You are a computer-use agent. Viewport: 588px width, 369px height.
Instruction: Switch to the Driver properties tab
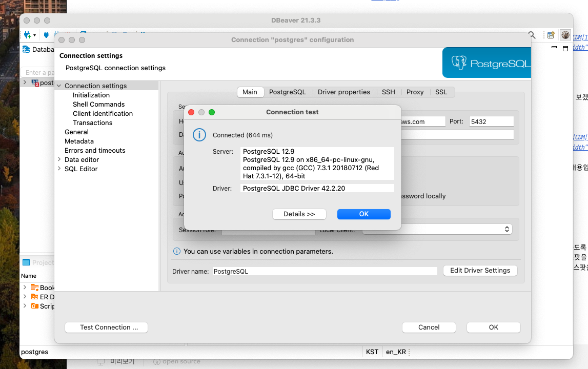[344, 92]
